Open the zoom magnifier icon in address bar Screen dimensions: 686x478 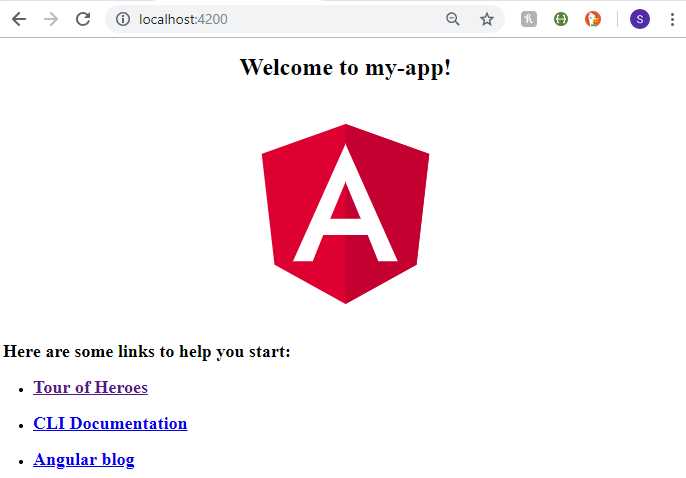coord(453,19)
